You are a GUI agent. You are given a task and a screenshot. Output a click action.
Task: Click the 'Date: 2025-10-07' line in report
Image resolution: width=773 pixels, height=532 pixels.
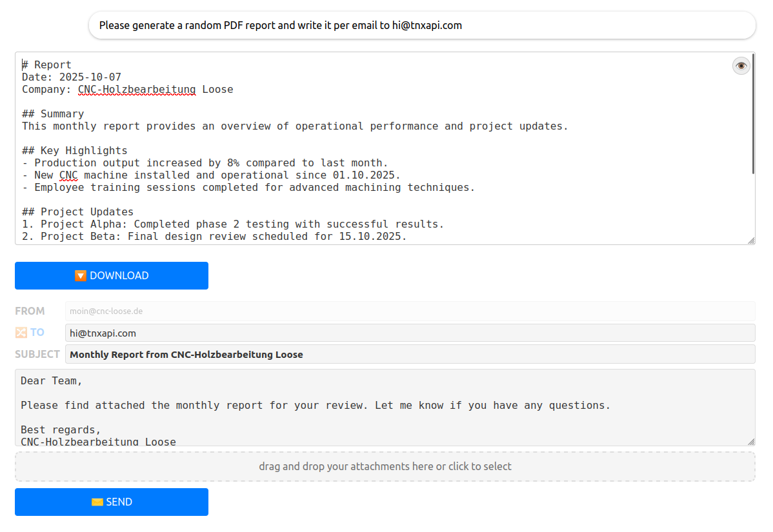[x=72, y=77]
